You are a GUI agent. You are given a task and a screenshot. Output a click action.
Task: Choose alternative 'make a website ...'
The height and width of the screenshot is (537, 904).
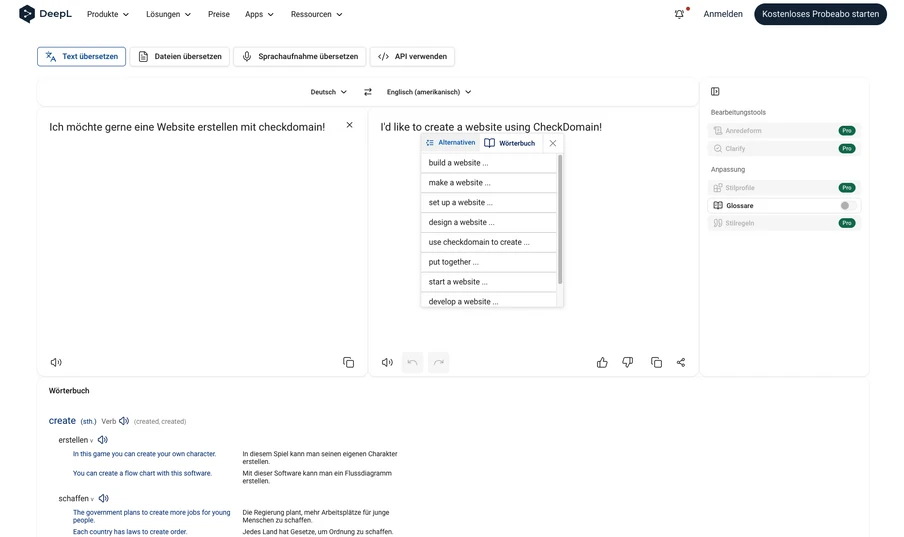tap(489, 182)
